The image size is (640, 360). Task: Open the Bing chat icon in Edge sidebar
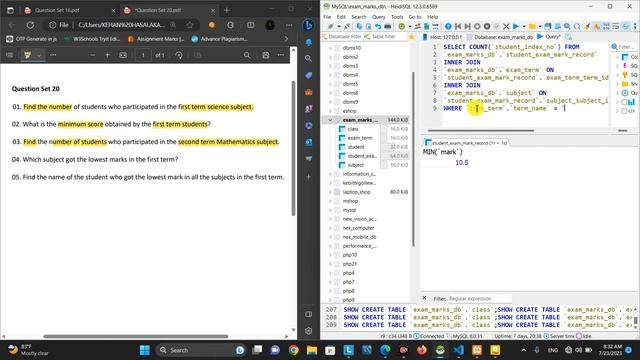[x=309, y=25]
